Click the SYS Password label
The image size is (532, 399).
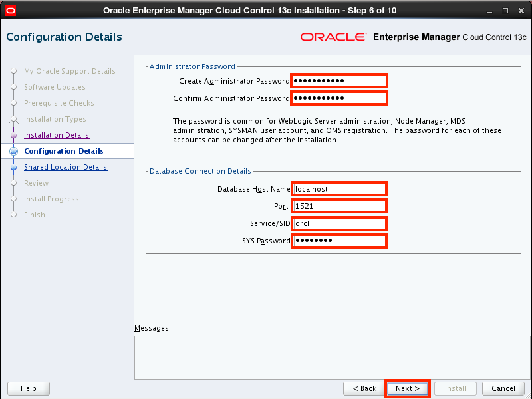266,241
